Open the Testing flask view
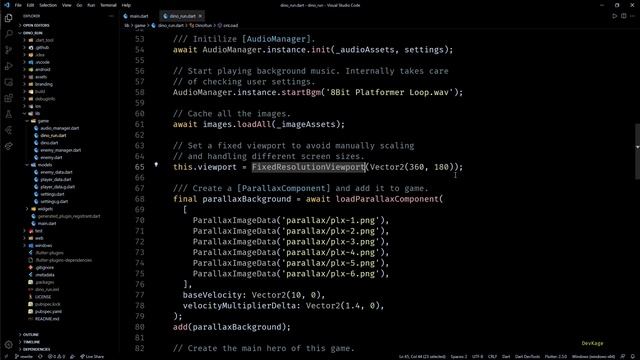This screenshot has width=640, height=360. 9,114
